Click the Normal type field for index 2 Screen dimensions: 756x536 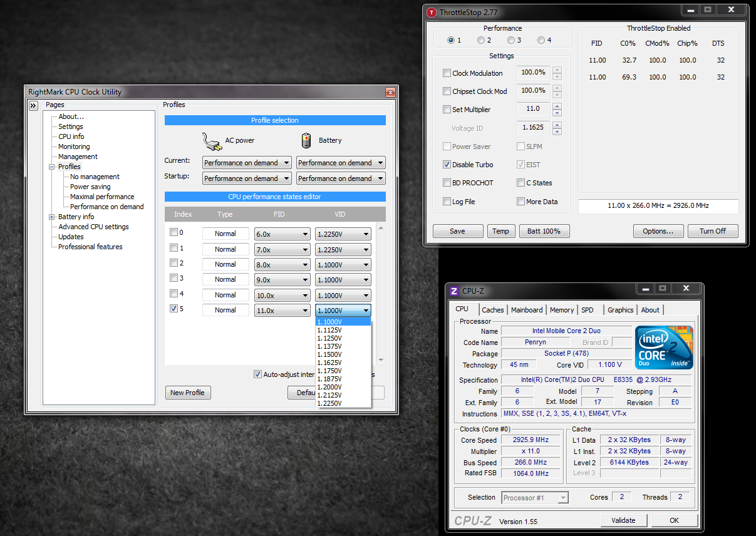(x=225, y=264)
